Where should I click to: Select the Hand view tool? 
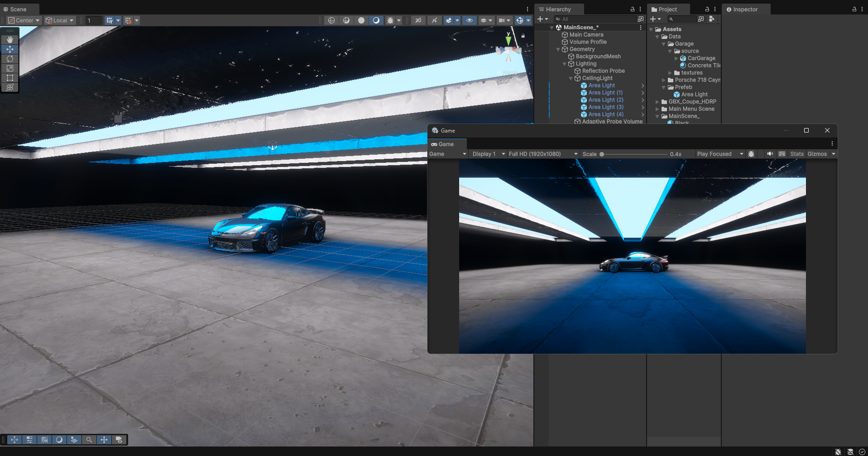pyautogui.click(x=10, y=40)
